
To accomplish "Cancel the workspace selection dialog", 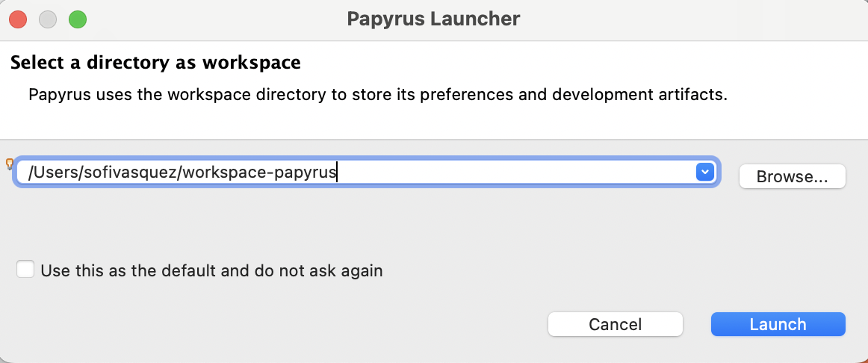I will tap(615, 324).
